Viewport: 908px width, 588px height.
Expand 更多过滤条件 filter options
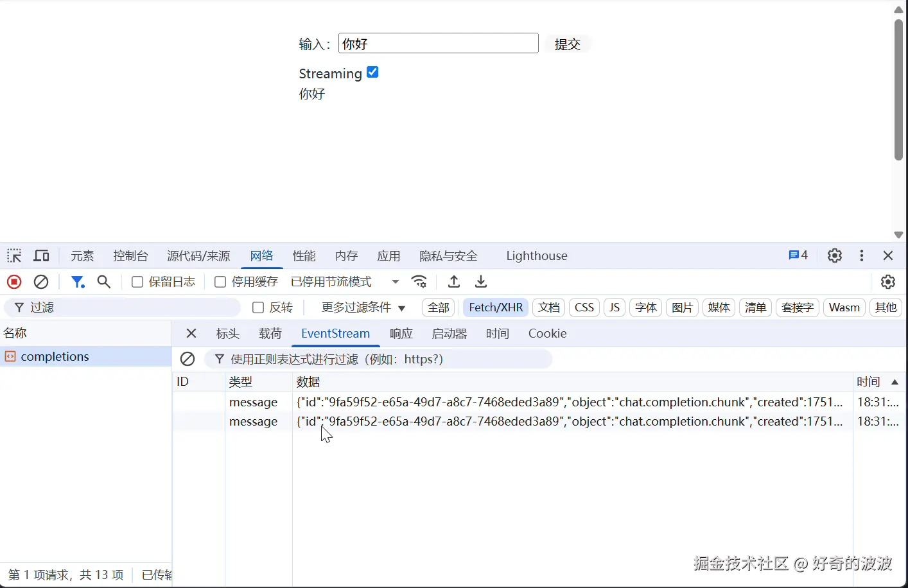click(358, 307)
